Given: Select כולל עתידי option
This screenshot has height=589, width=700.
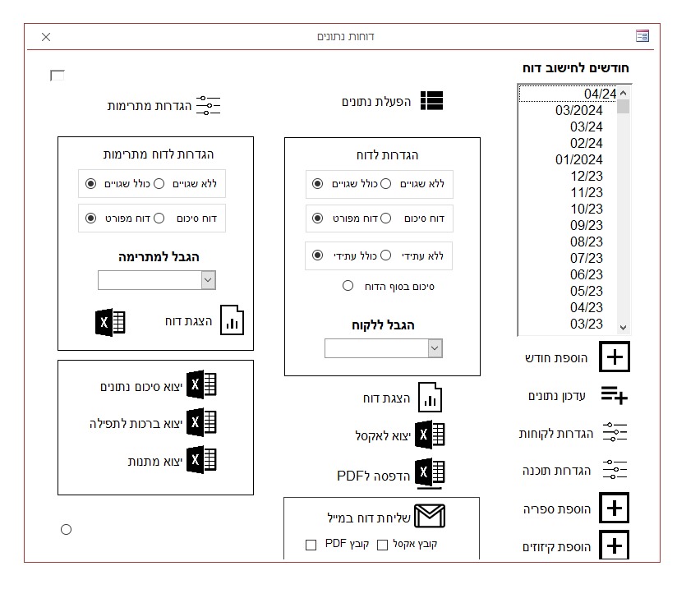Looking at the screenshot, I should [x=317, y=255].
